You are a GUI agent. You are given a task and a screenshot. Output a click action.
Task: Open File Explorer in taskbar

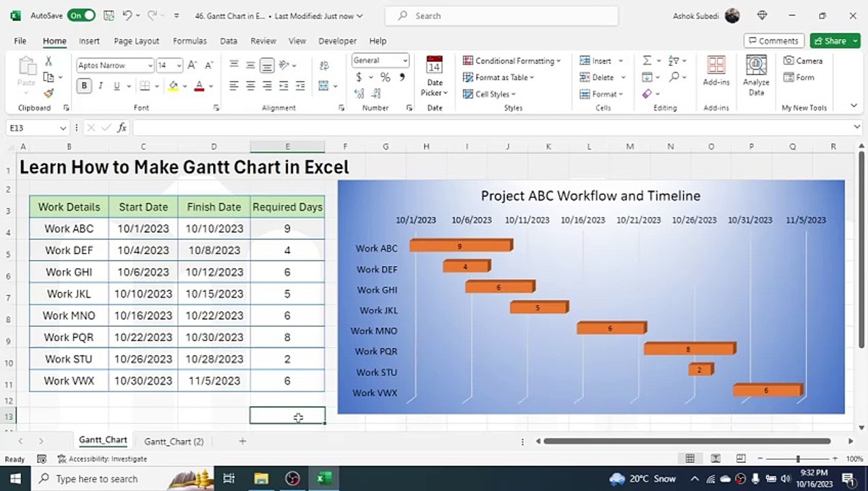click(261, 478)
